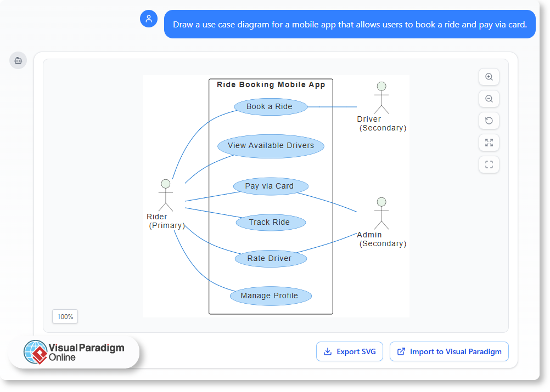
Task: Click the user avatar icon near the prompt
Action: tap(149, 19)
